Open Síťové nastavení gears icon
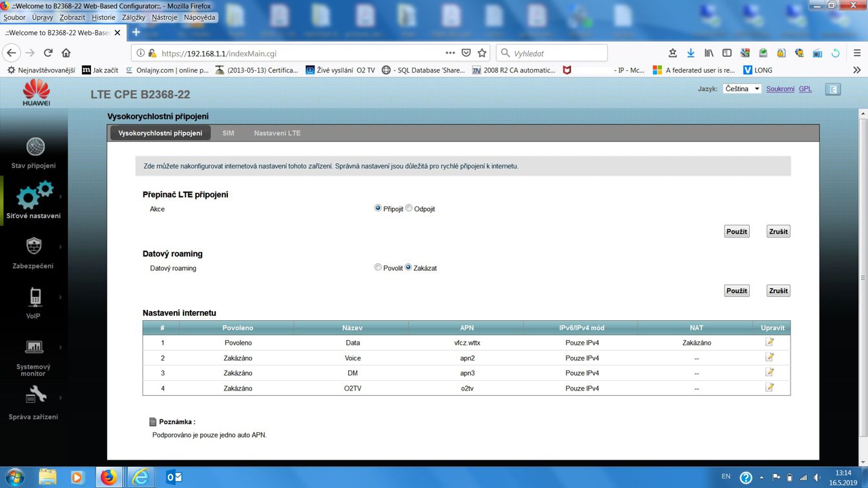The width and height of the screenshot is (868, 488). coord(34,196)
